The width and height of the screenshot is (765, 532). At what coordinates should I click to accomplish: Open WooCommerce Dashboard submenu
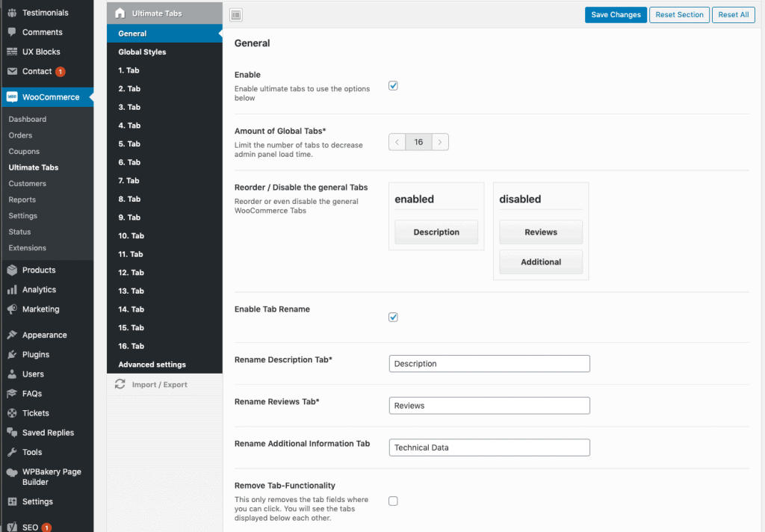point(28,119)
